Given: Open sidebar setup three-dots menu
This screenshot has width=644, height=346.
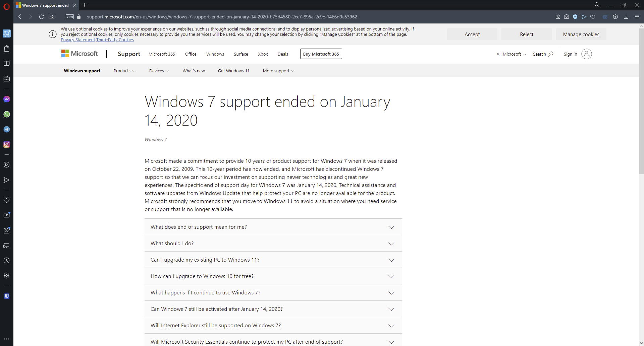Looking at the screenshot, I should click(7, 339).
